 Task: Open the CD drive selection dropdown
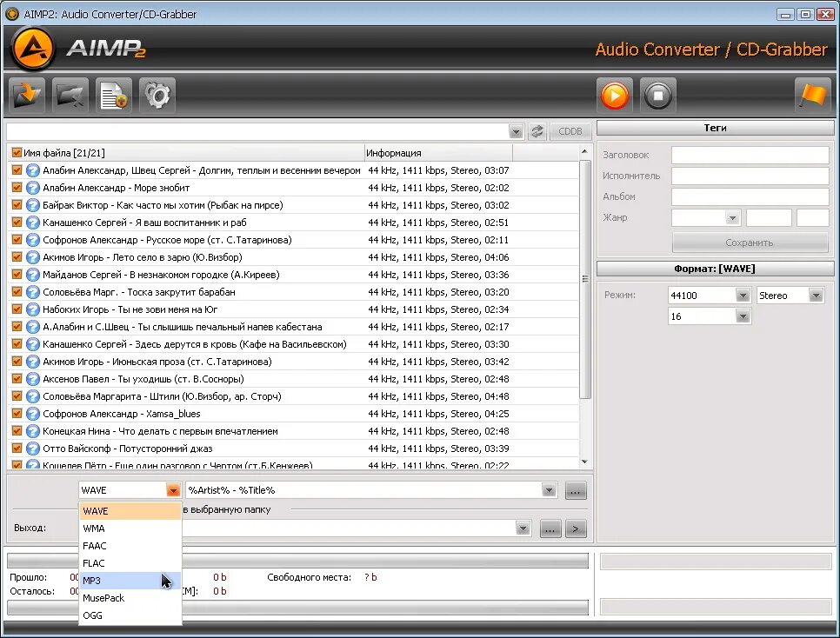click(516, 132)
